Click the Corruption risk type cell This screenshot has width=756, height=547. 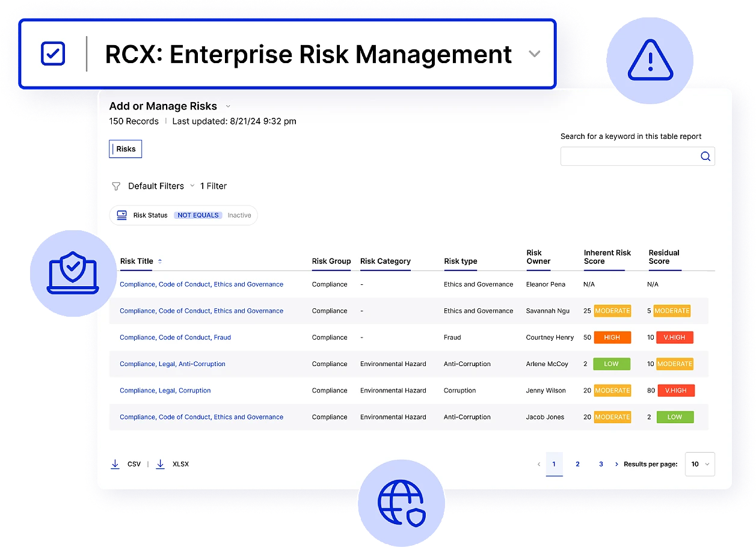pyautogui.click(x=459, y=390)
